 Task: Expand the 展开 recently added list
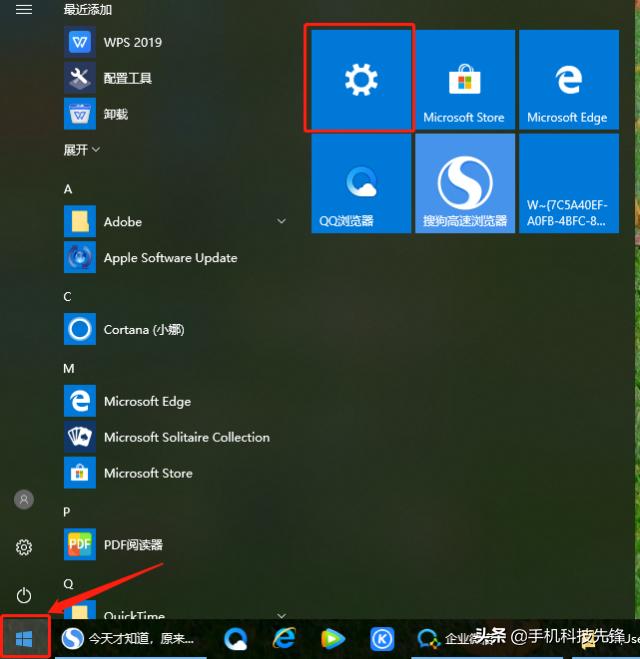(82, 150)
